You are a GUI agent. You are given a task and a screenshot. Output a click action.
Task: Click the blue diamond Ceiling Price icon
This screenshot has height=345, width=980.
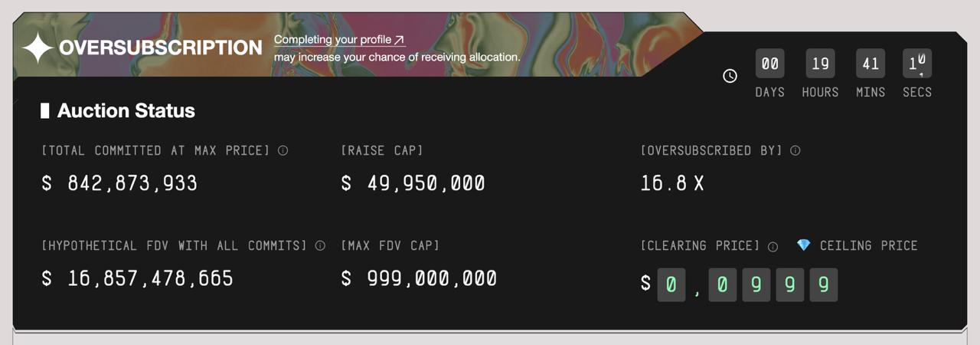[x=803, y=245]
